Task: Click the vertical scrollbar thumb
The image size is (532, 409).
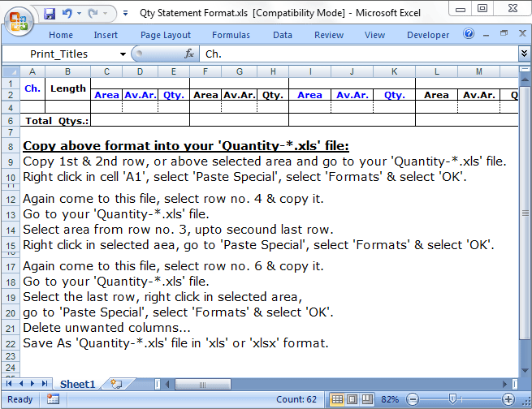Action: tap(525, 213)
